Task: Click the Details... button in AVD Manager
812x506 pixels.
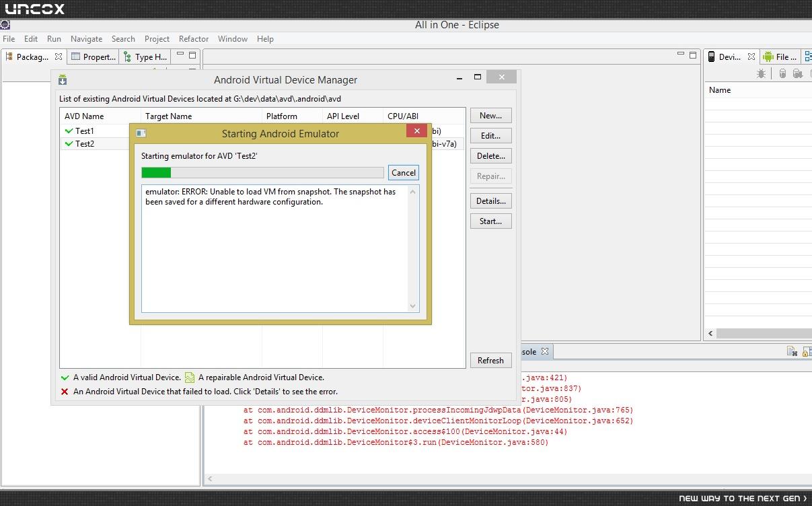Action: pyautogui.click(x=490, y=201)
